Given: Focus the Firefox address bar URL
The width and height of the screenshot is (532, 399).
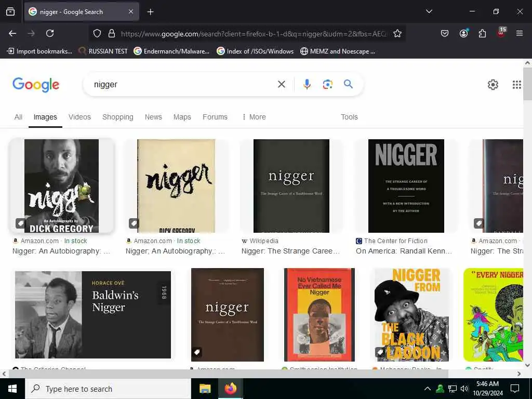Looking at the screenshot, I should coord(253,34).
